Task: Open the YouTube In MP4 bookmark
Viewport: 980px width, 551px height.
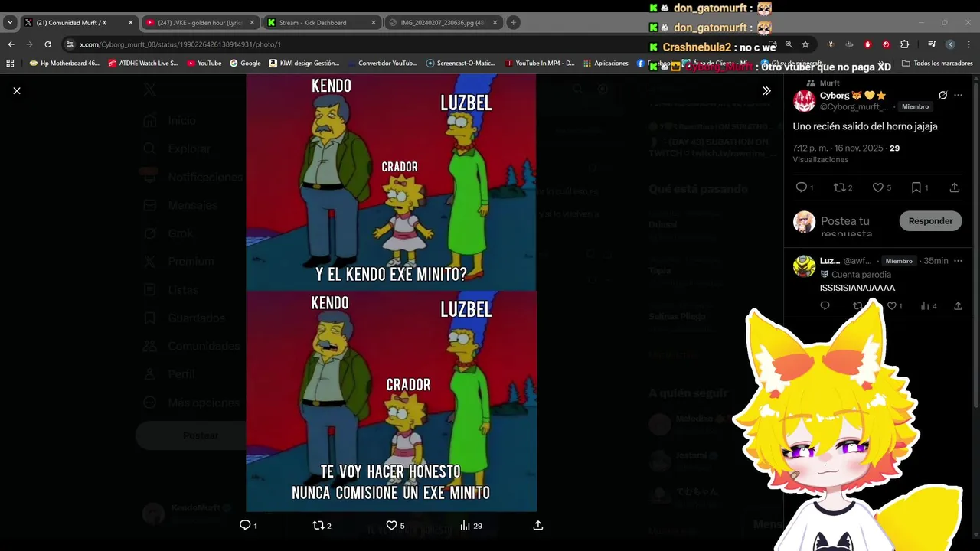Action: pyautogui.click(x=540, y=64)
